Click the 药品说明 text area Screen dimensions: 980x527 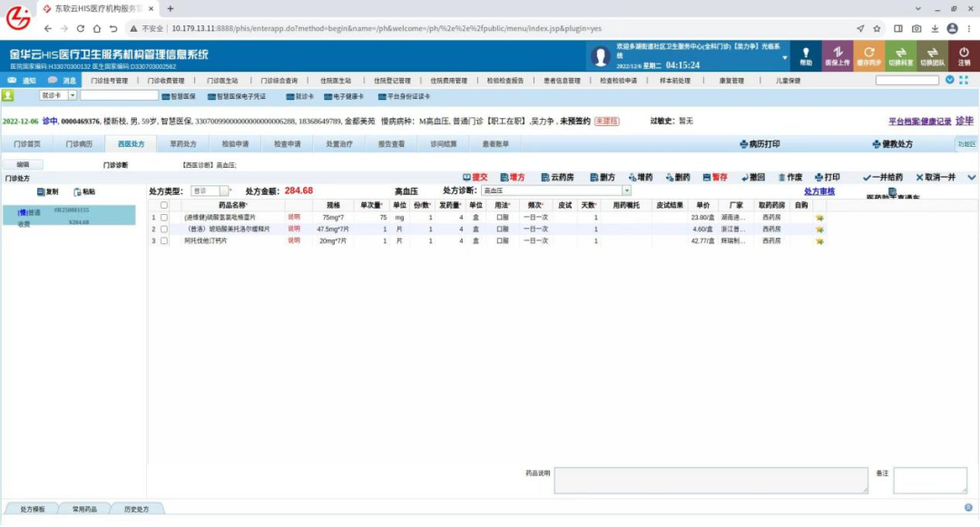pyautogui.click(x=710, y=481)
